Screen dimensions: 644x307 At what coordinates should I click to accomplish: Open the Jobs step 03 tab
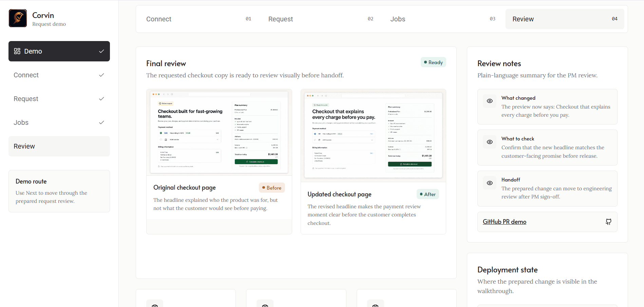coord(443,19)
